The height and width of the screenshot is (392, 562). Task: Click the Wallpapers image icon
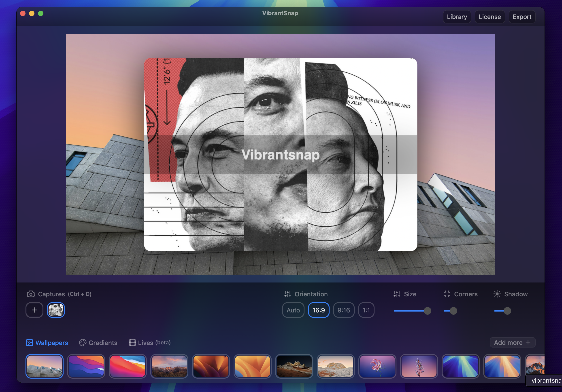(29, 342)
